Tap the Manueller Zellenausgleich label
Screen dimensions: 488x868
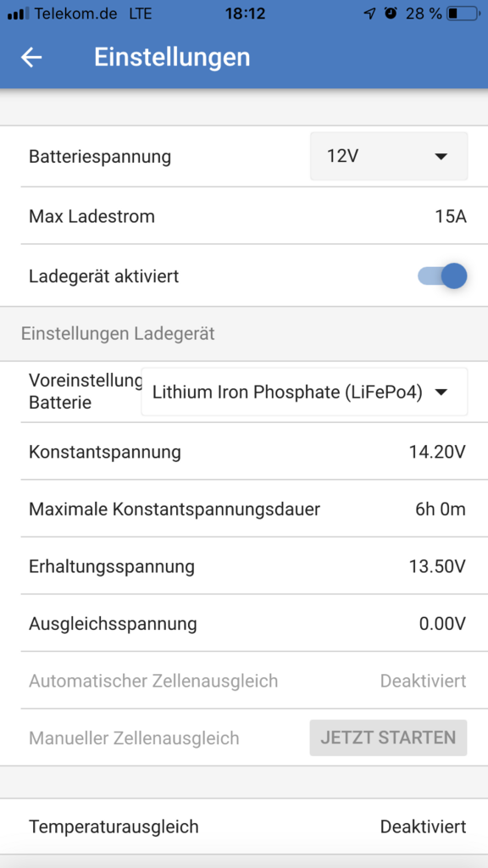pos(134,738)
